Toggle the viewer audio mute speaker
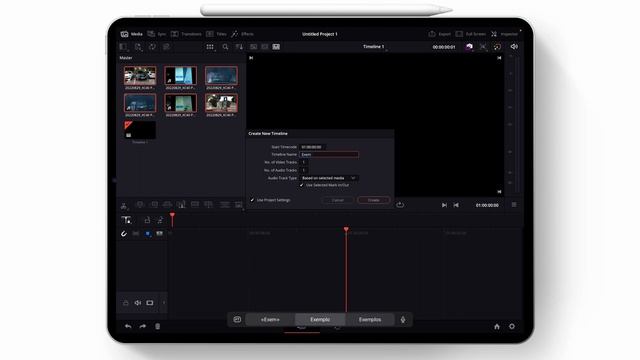Viewport: 640px width, 360px height. [514, 47]
